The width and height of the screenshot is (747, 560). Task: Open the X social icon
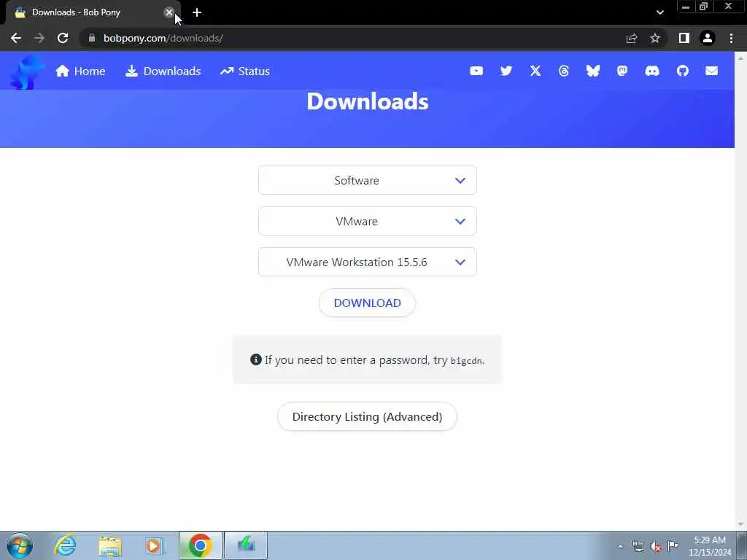click(535, 71)
